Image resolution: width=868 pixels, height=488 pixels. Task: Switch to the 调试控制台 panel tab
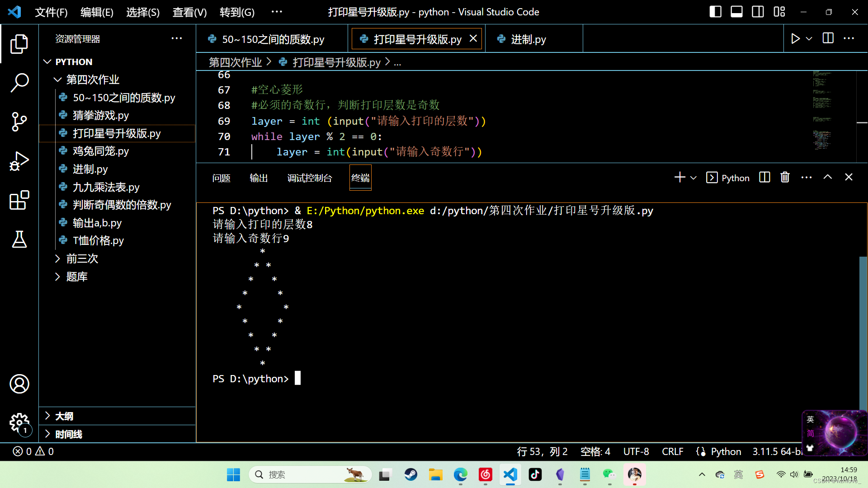point(310,178)
